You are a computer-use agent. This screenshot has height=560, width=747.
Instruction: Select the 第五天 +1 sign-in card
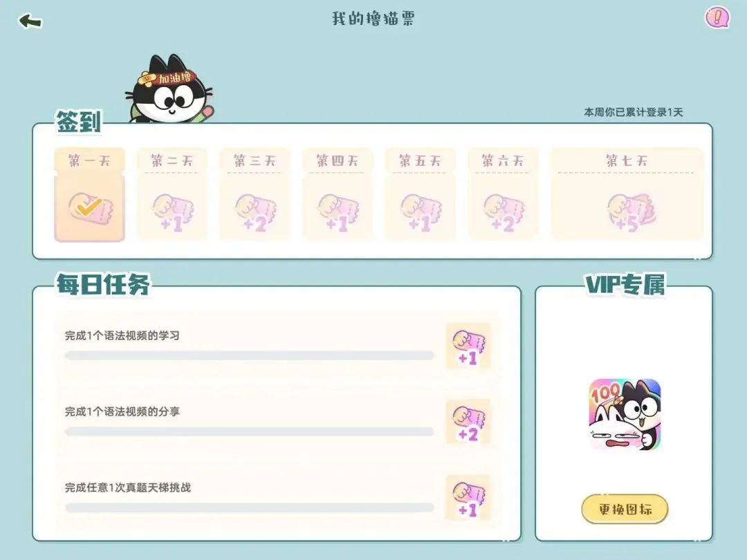(421, 194)
